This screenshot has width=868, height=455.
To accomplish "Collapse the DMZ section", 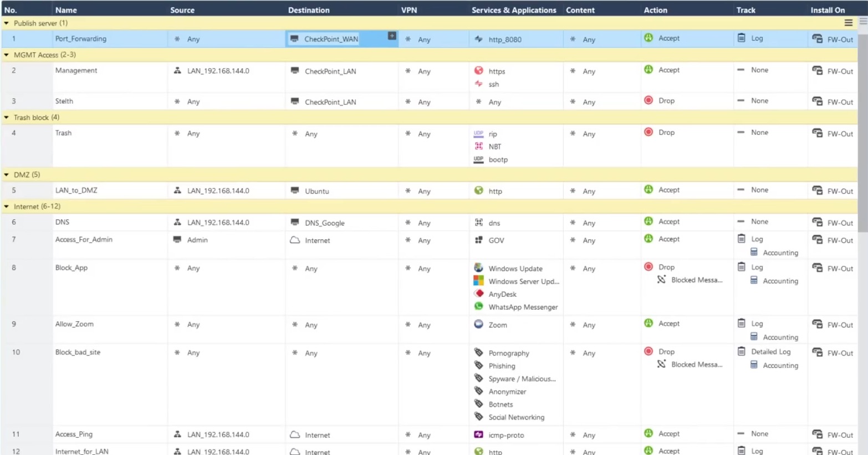I will pos(7,175).
